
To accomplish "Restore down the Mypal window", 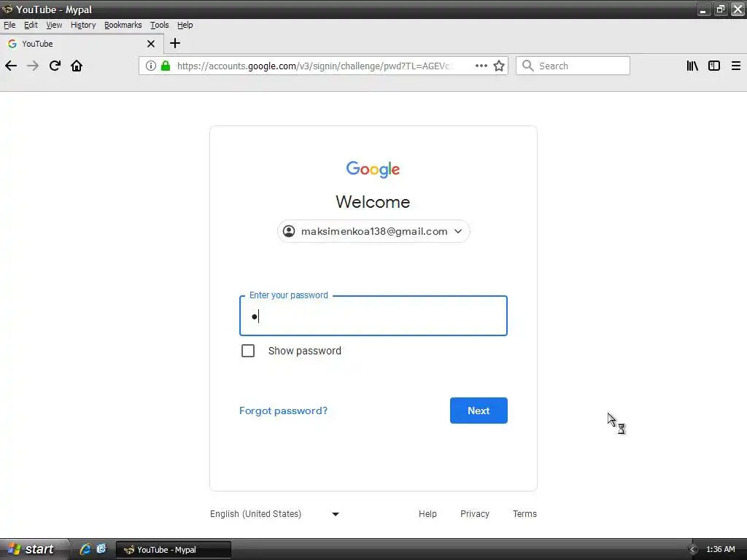I will (x=721, y=9).
